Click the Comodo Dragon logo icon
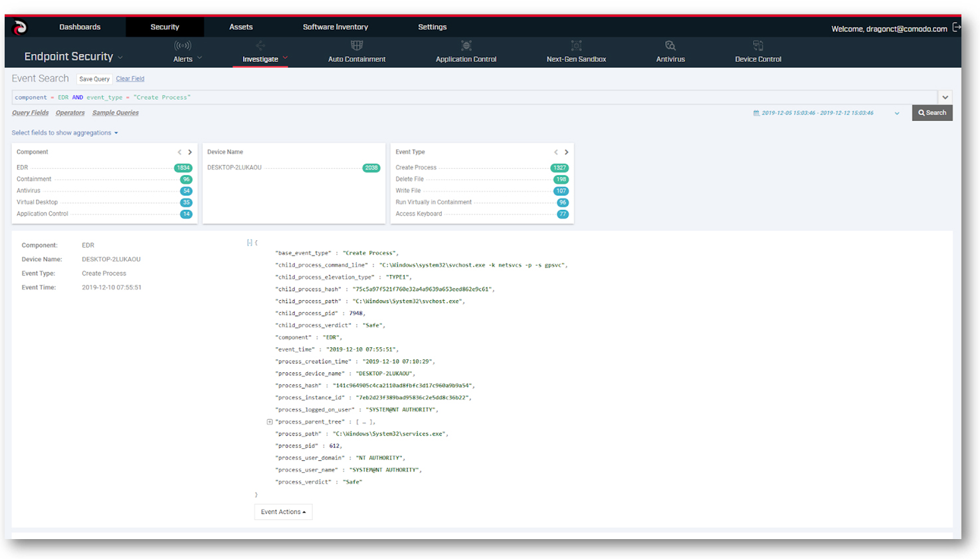The image size is (980, 559). 20,27
